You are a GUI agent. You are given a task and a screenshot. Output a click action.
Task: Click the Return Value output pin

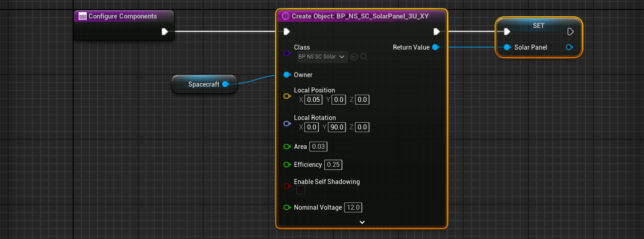point(435,47)
